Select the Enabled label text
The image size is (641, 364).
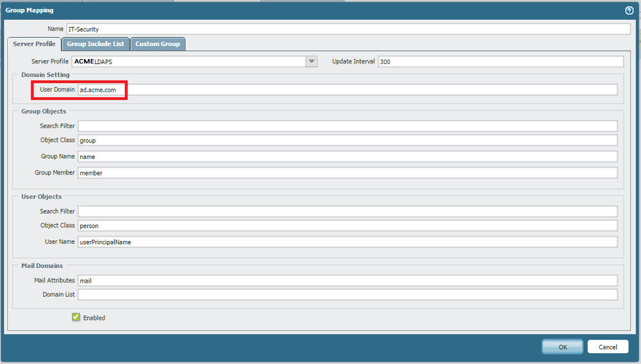[94, 317]
